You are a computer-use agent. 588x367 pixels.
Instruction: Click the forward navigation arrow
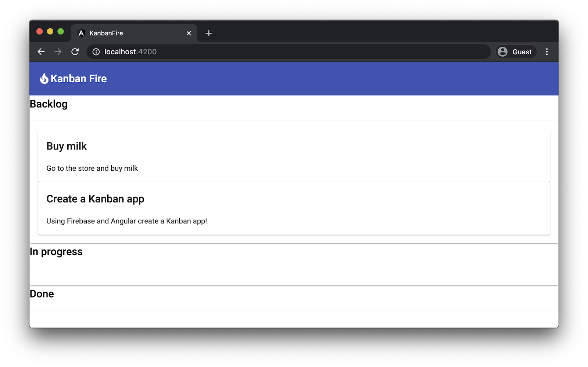tap(58, 52)
